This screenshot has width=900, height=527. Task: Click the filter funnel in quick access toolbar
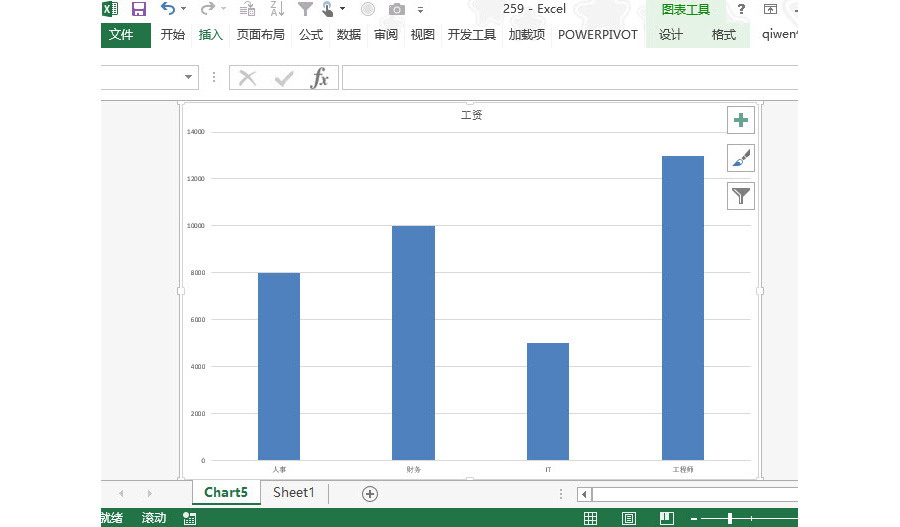point(305,9)
